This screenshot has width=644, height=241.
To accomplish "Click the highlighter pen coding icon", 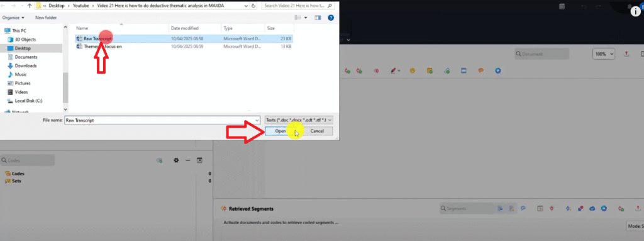I will tap(394, 70).
